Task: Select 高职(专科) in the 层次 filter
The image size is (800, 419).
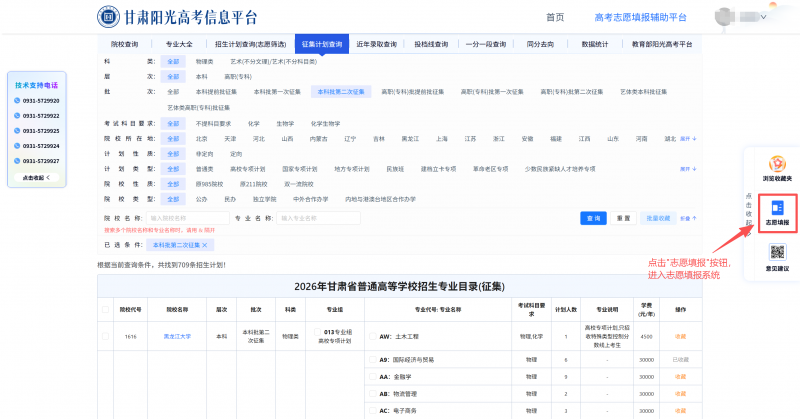Action: [x=238, y=77]
